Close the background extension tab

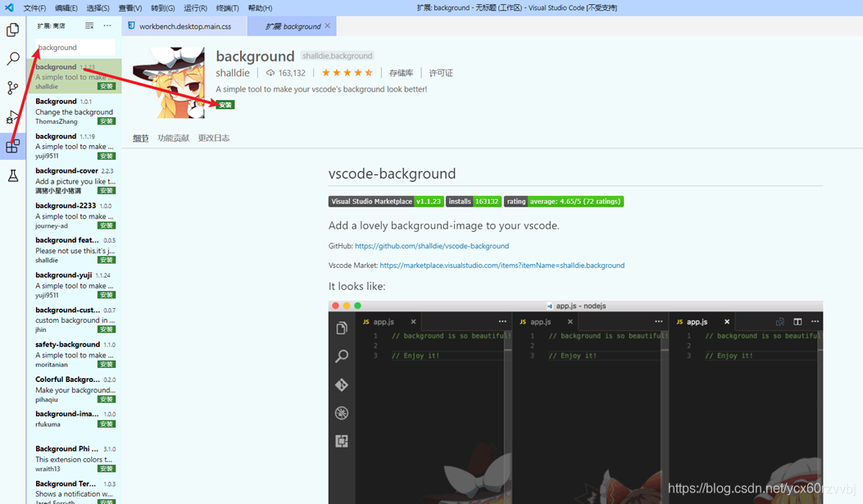[x=328, y=26]
